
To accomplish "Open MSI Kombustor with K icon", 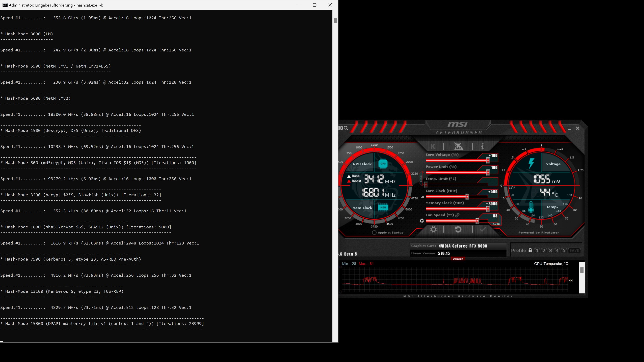I will (433, 146).
